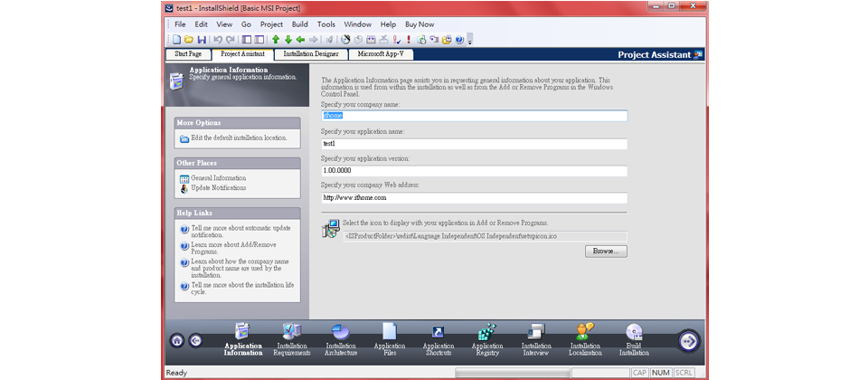Viewport: 868px width, 380px height.
Task: Open the toolbar options overflow arrow
Action: click(469, 40)
